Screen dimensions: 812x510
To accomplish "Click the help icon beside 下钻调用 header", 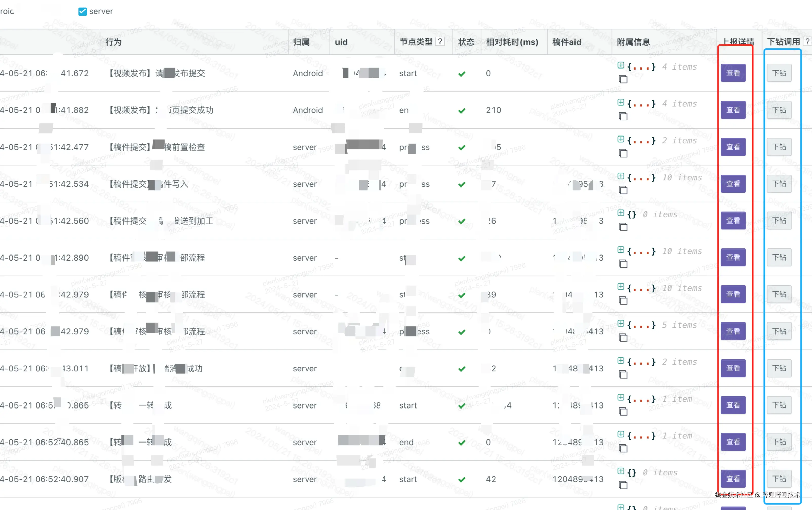I will tap(807, 41).
